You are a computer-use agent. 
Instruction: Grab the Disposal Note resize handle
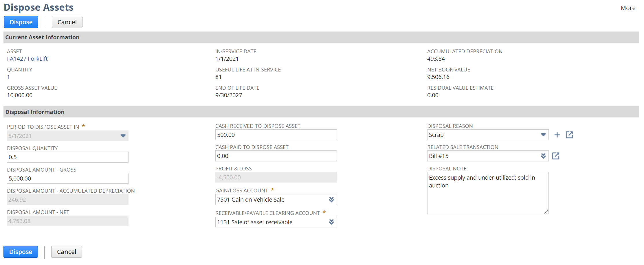tap(546, 212)
